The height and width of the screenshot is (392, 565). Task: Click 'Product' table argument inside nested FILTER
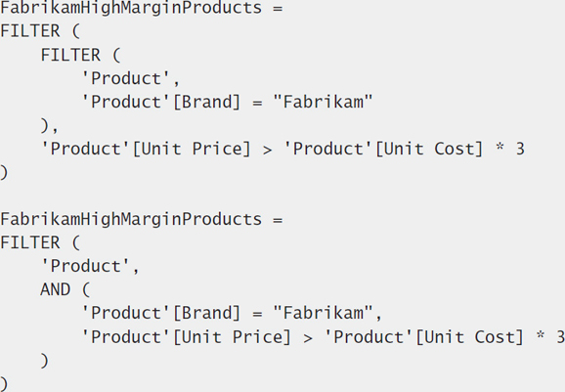pos(126,78)
